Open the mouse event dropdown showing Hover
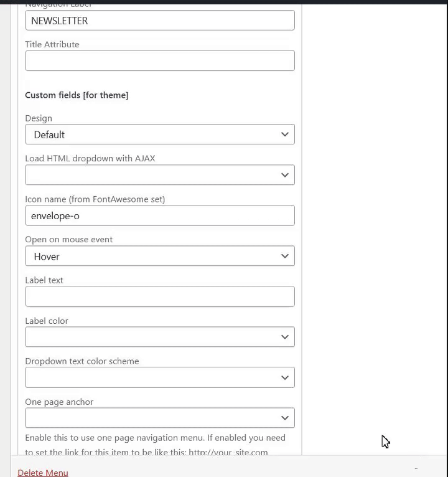Screen dimensions: 448x477 click(x=159, y=256)
